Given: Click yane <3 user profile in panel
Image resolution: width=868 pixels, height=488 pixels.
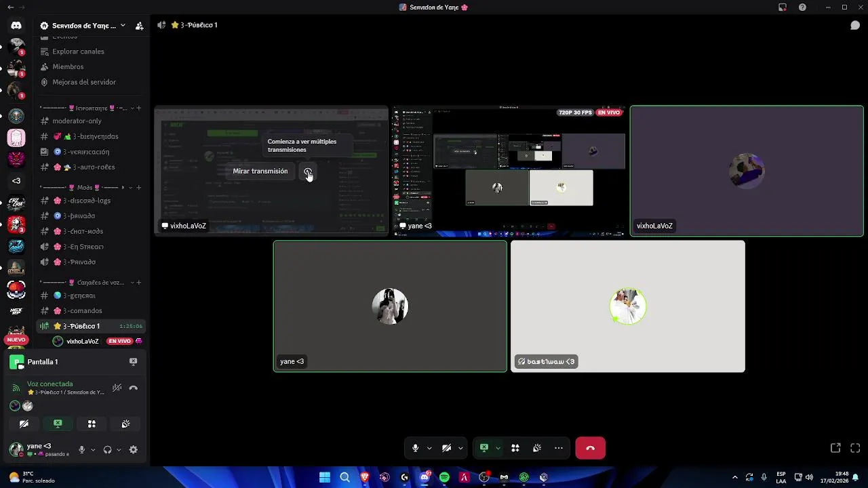Looking at the screenshot, I should coord(41,449).
